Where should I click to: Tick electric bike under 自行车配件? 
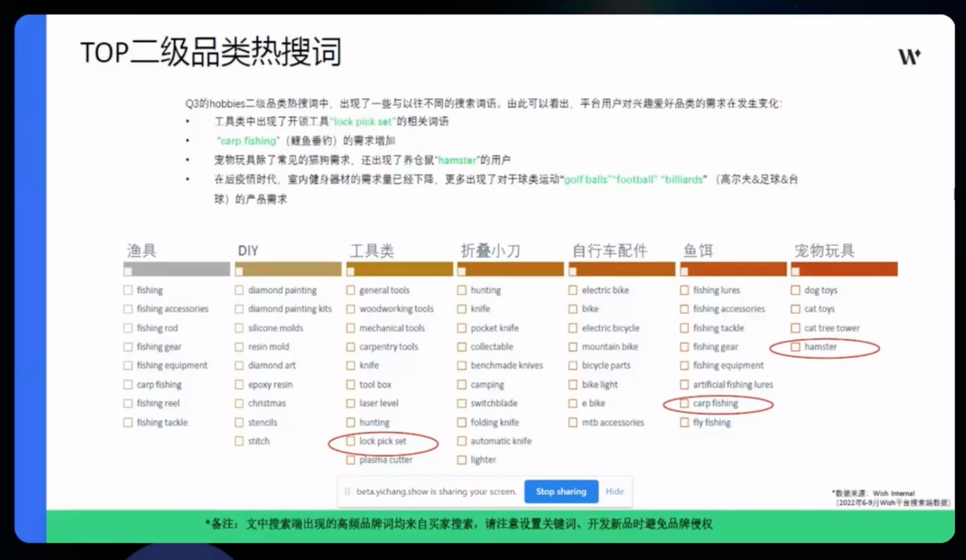[x=573, y=290]
